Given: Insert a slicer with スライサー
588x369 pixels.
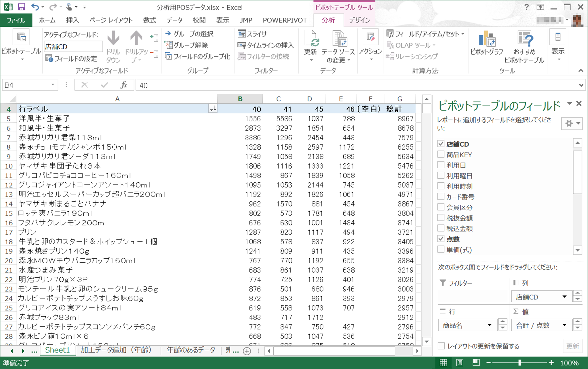Looking at the screenshot, I should [255, 34].
